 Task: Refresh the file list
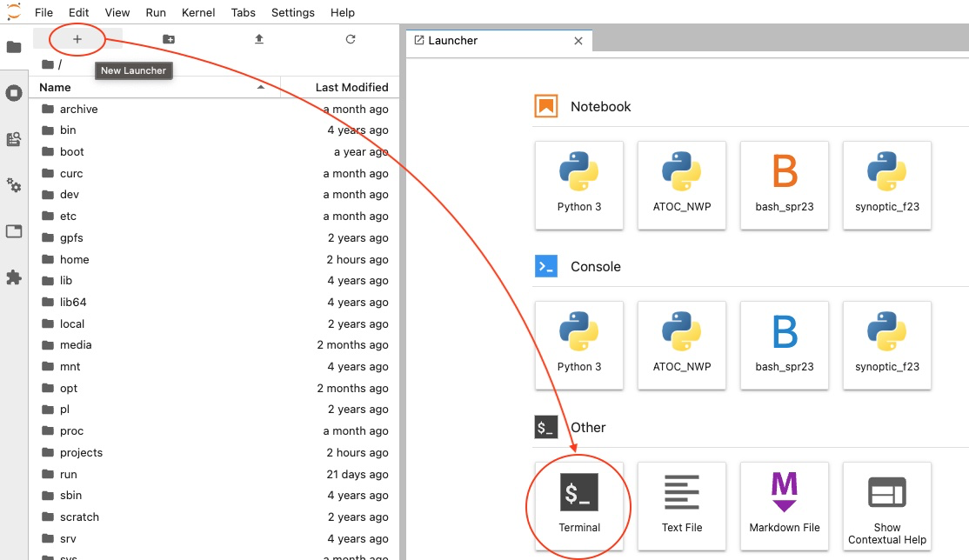click(x=351, y=39)
